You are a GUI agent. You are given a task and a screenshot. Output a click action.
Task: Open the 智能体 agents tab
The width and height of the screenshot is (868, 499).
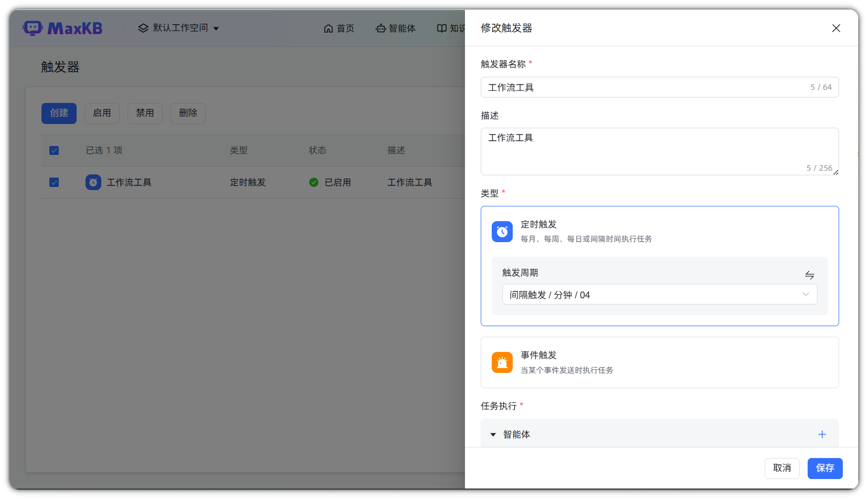point(396,28)
